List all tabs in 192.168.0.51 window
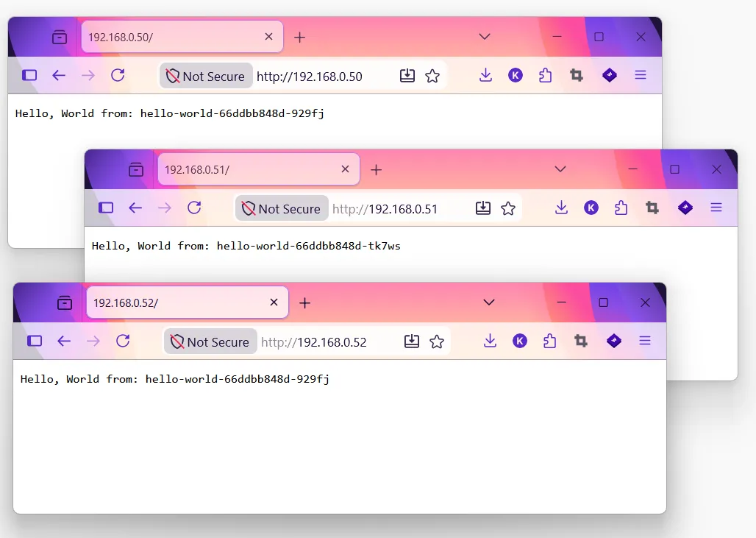Image resolution: width=756 pixels, height=538 pixels. (560, 169)
